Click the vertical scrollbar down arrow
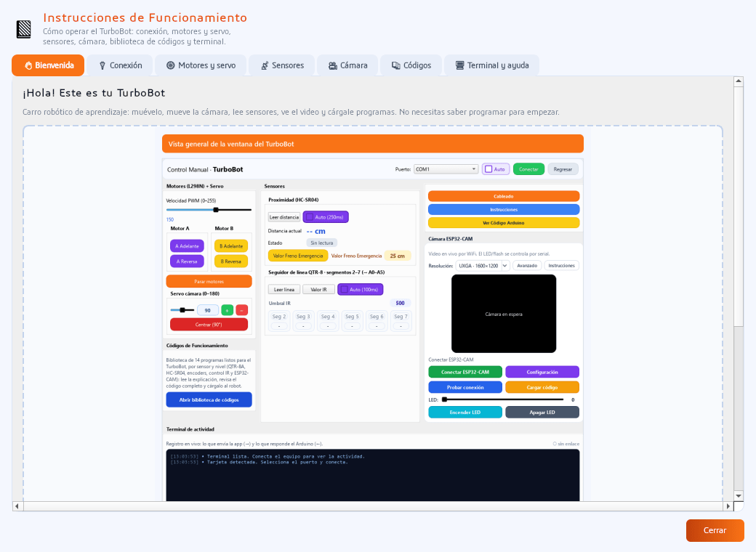This screenshot has width=756, height=552. pyautogui.click(x=738, y=495)
